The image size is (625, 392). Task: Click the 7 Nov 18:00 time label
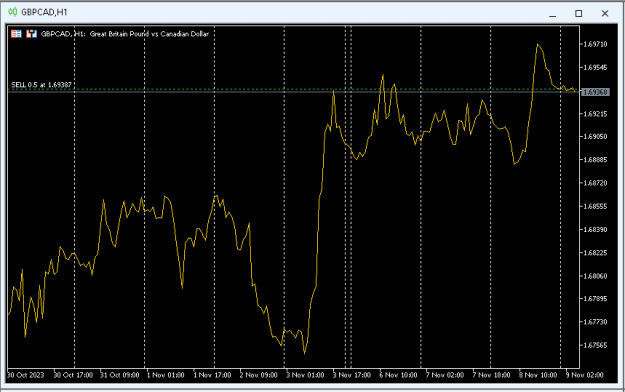491,375
